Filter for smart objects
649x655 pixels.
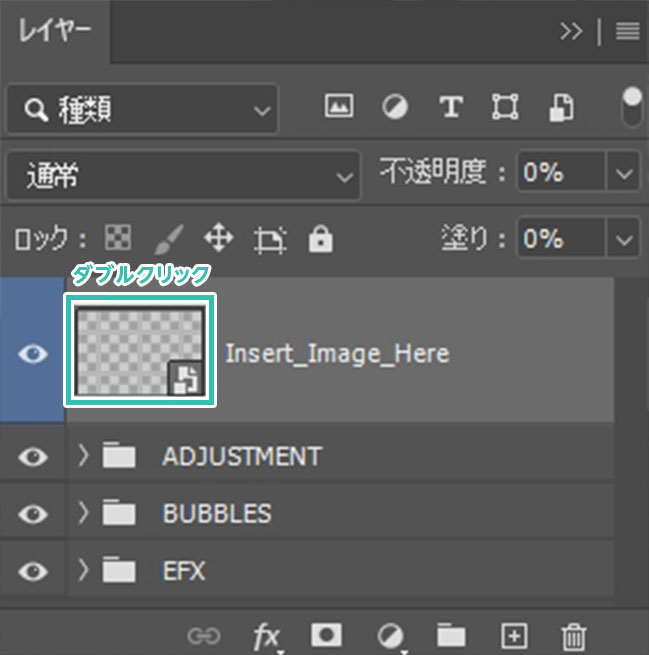coord(560,108)
